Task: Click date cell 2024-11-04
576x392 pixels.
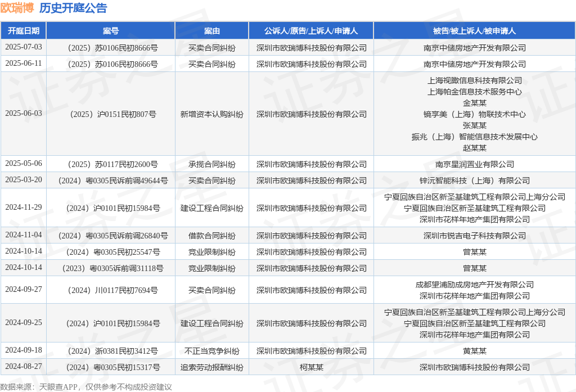Action: click(24, 235)
